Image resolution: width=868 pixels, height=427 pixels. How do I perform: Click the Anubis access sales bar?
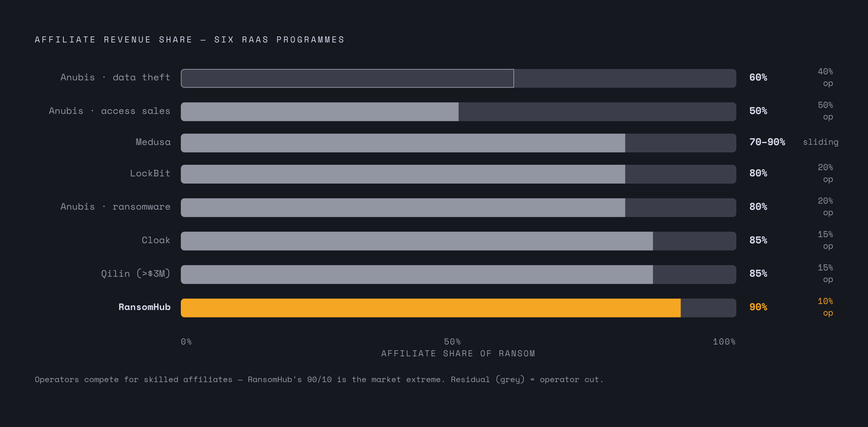(x=319, y=111)
